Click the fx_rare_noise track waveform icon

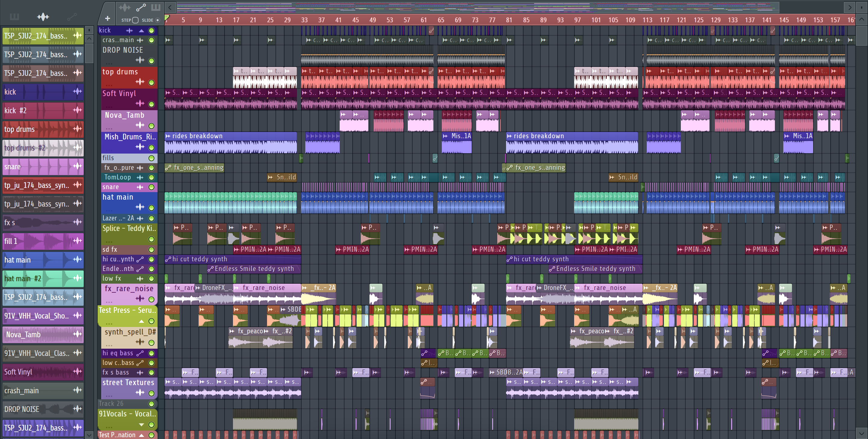pyautogui.click(x=140, y=299)
